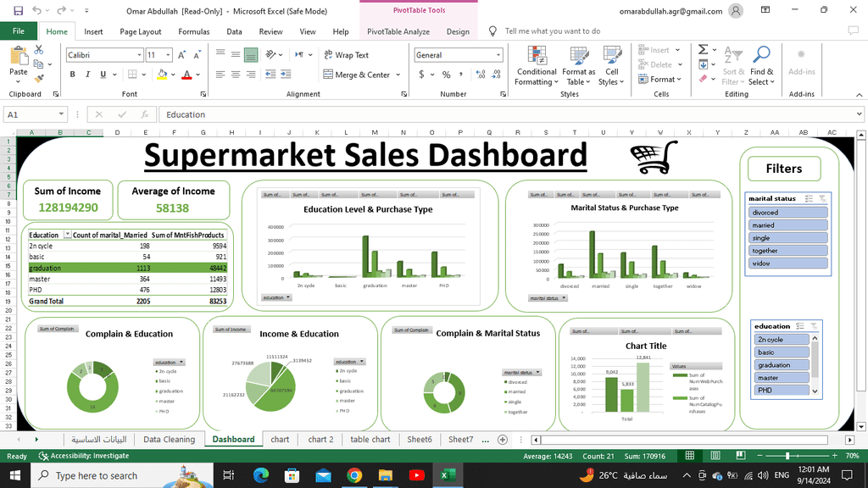868x488 pixels.
Task: Decrease font size with small A icon
Action: pyautogui.click(x=197, y=55)
